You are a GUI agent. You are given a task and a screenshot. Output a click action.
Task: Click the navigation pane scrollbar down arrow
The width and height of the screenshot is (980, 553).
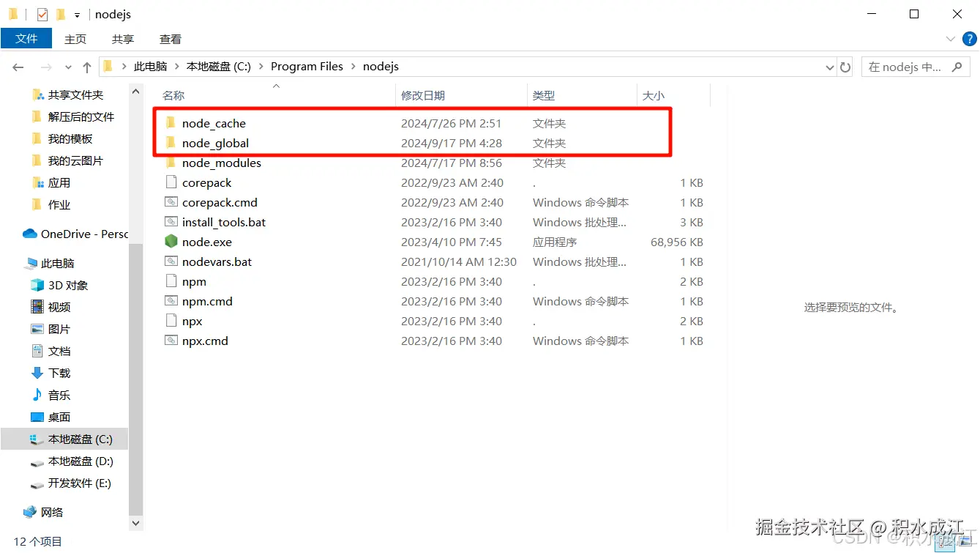point(135,523)
